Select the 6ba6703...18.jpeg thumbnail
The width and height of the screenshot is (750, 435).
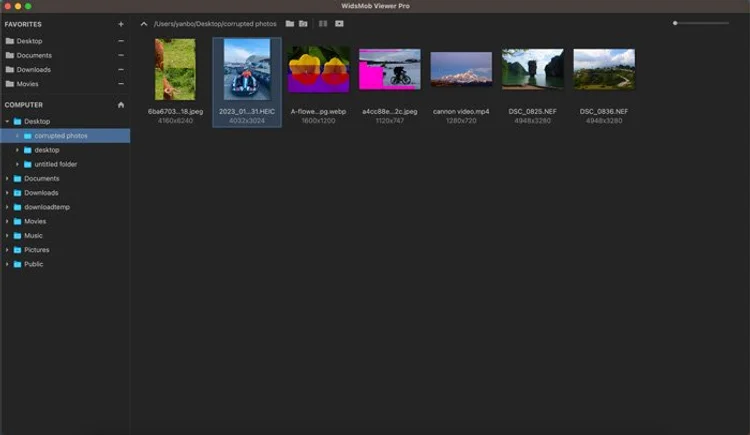coord(175,69)
